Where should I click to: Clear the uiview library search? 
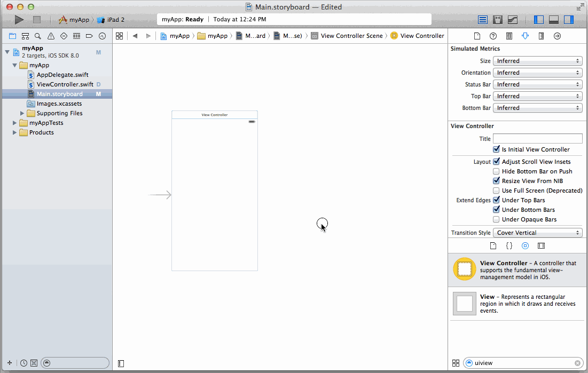[x=577, y=363]
